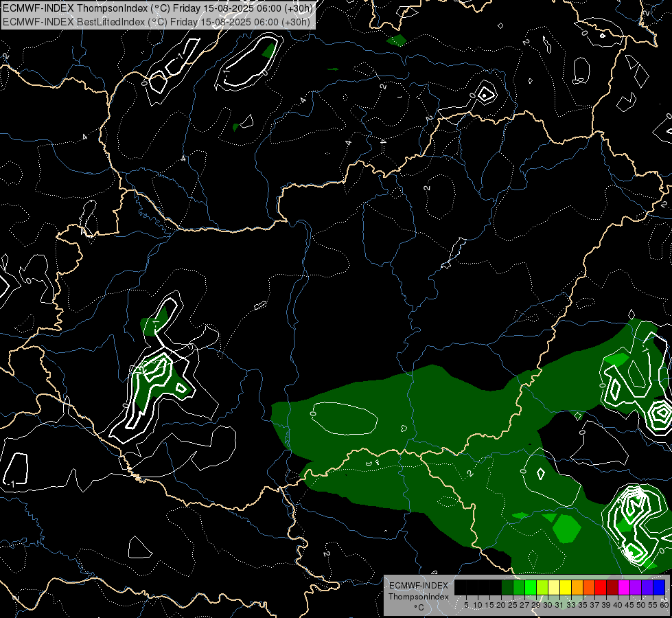Click the legend tick label 25

click(x=513, y=605)
